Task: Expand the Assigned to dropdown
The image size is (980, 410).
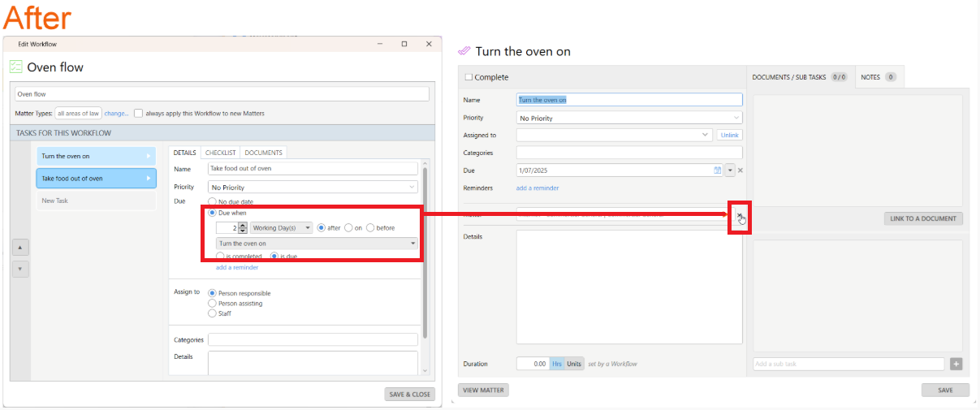Action: 706,135
